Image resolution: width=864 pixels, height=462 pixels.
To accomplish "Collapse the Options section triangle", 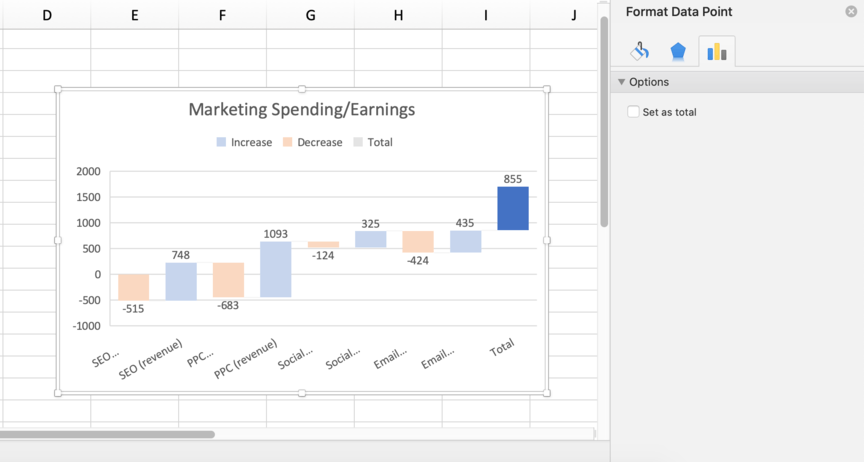I will 621,82.
